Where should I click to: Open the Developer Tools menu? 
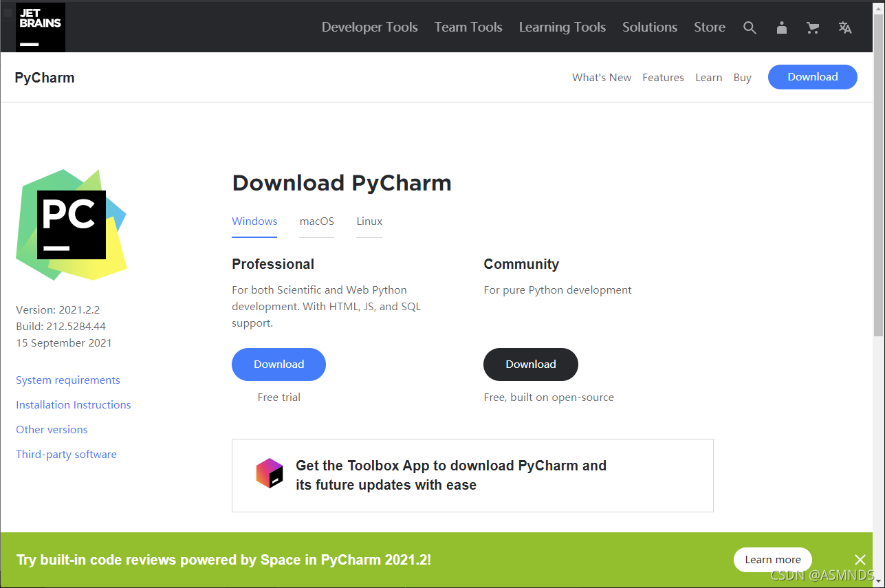(369, 28)
